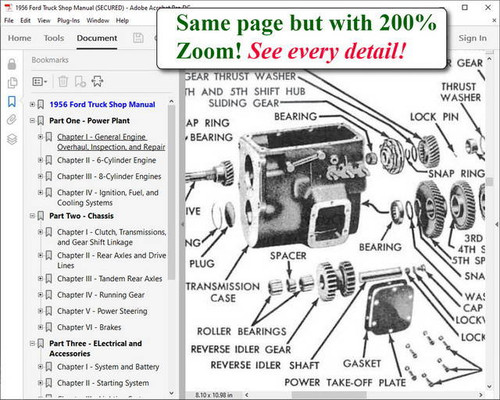
Task: Maximize the Acrobat window
Action: [465, 7]
